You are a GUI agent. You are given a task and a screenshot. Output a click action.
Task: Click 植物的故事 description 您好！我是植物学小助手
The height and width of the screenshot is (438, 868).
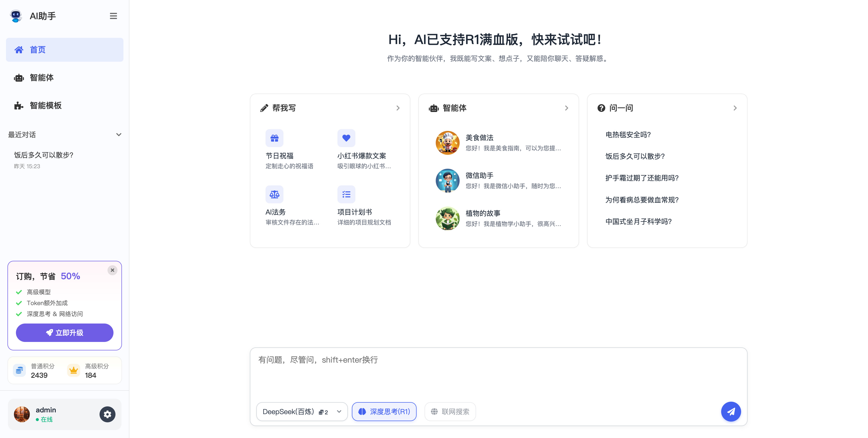[x=513, y=224]
